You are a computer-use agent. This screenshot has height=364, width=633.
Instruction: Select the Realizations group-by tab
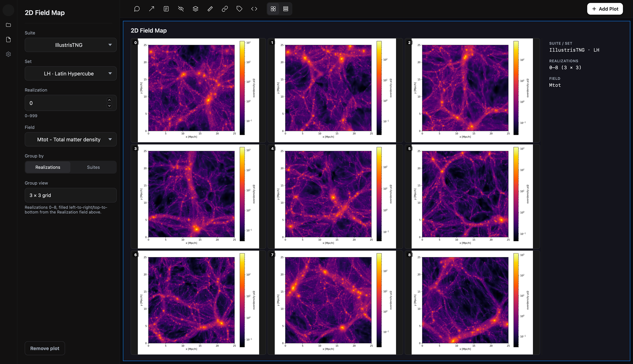(48, 167)
